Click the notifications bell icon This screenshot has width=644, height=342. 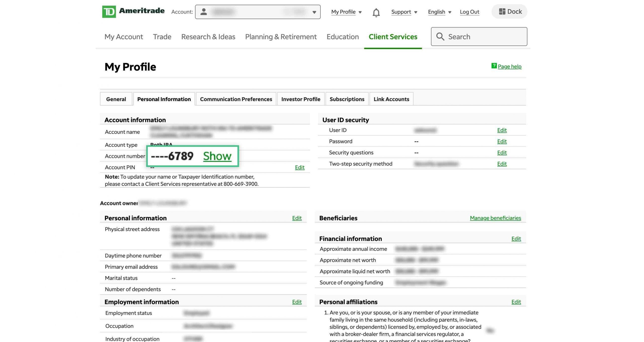pyautogui.click(x=376, y=12)
